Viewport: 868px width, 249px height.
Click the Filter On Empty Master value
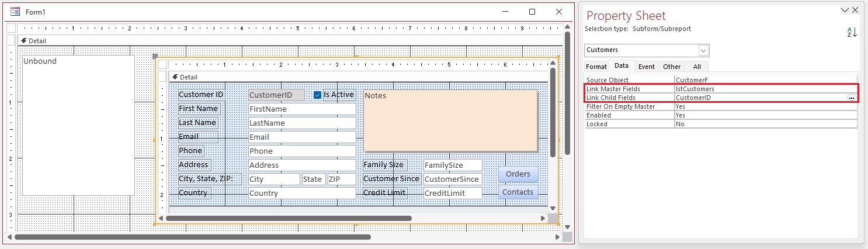click(765, 106)
